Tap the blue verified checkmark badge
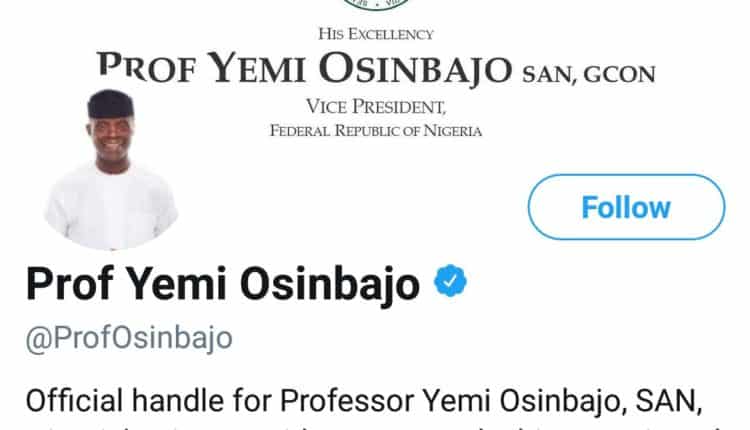The height and width of the screenshot is (430, 750). 450,281
